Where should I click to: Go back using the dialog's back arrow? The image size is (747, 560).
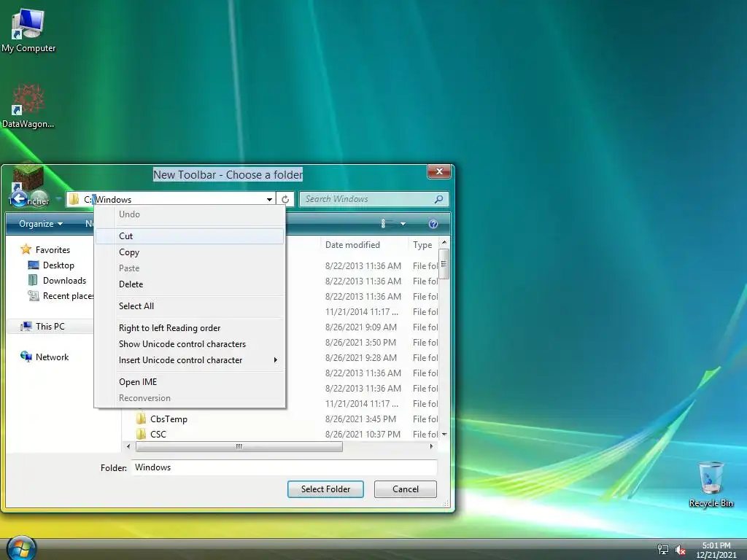(19, 198)
